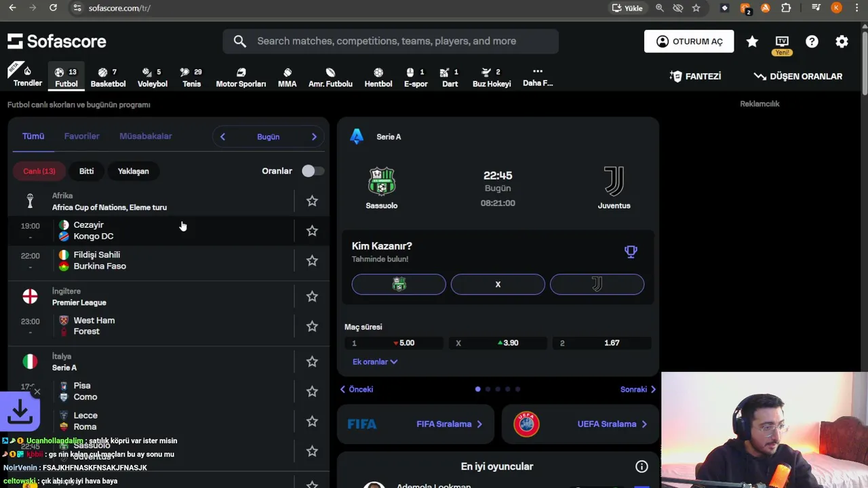Viewport: 868px width, 488px height.
Task: Click the OTURUM AÇ login button
Action: [689, 41]
